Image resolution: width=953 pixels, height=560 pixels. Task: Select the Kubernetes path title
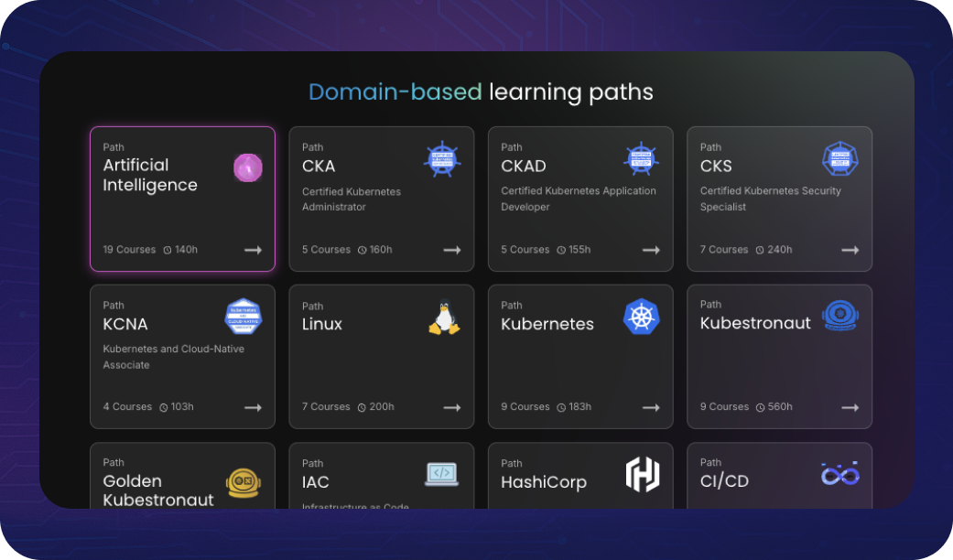coord(547,324)
